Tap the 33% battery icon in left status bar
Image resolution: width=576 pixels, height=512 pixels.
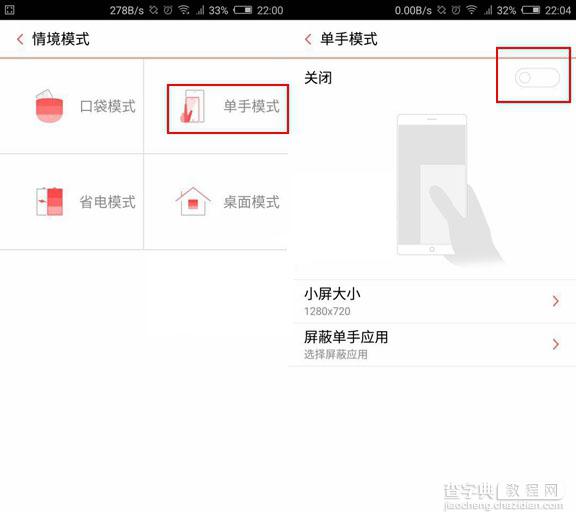(x=243, y=10)
